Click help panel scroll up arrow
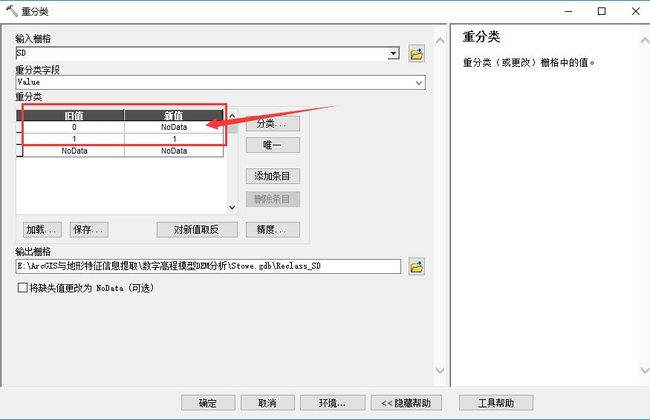This screenshot has width=650, height=420. 645,41
